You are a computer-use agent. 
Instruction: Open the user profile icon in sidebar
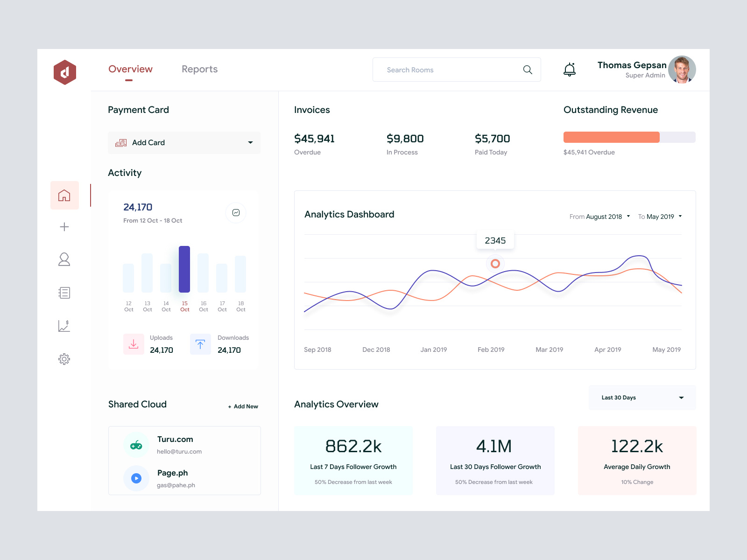click(64, 259)
